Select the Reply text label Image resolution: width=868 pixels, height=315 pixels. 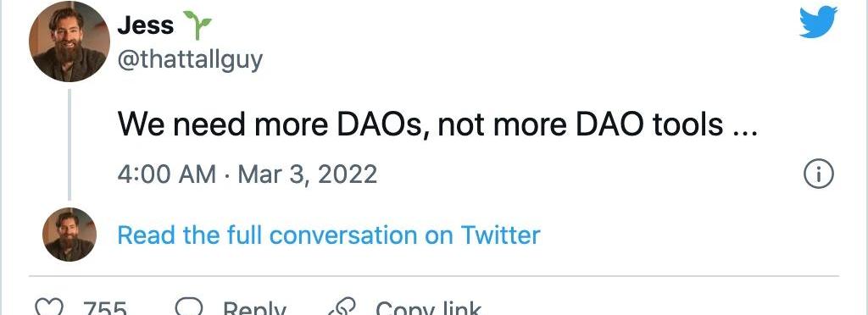(254, 308)
